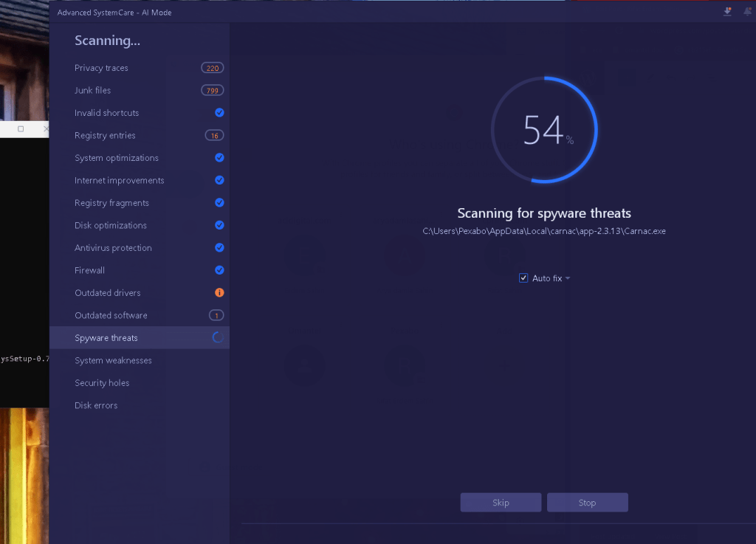Click the Firewall blue checkmark icon
The height and width of the screenshot is (544, 756).
point(219,270)
